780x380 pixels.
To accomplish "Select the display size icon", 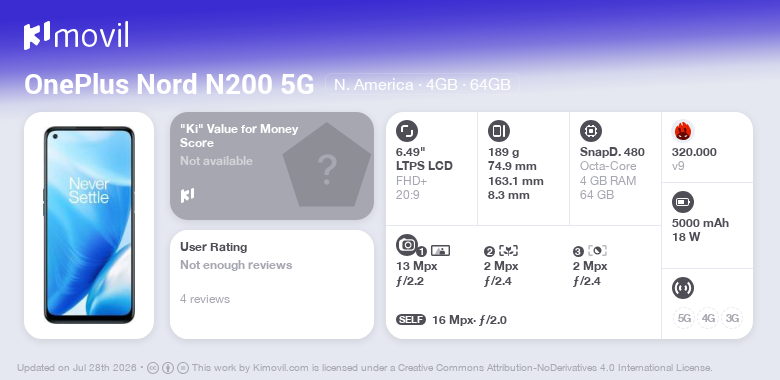I will [407, 131].
